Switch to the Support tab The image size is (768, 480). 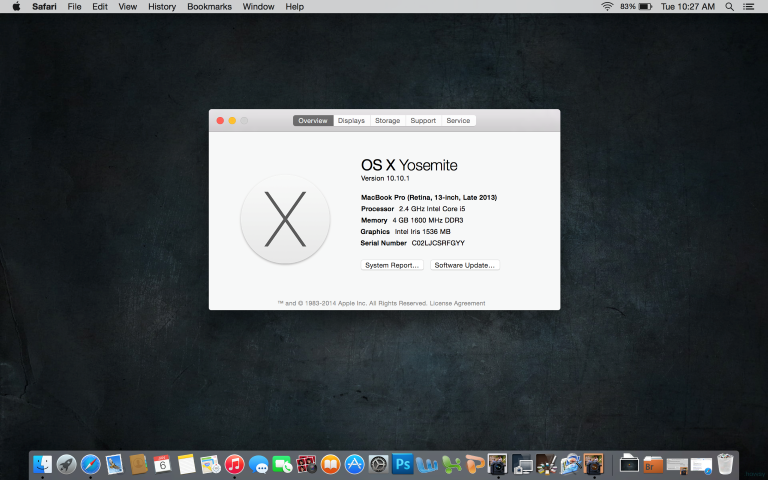click(423, 120)
